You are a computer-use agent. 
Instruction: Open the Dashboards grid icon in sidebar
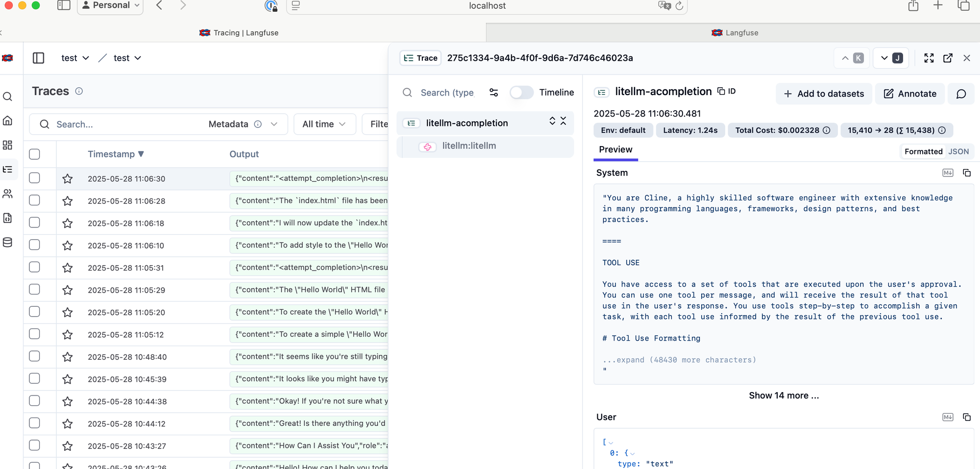pos(8,145)
